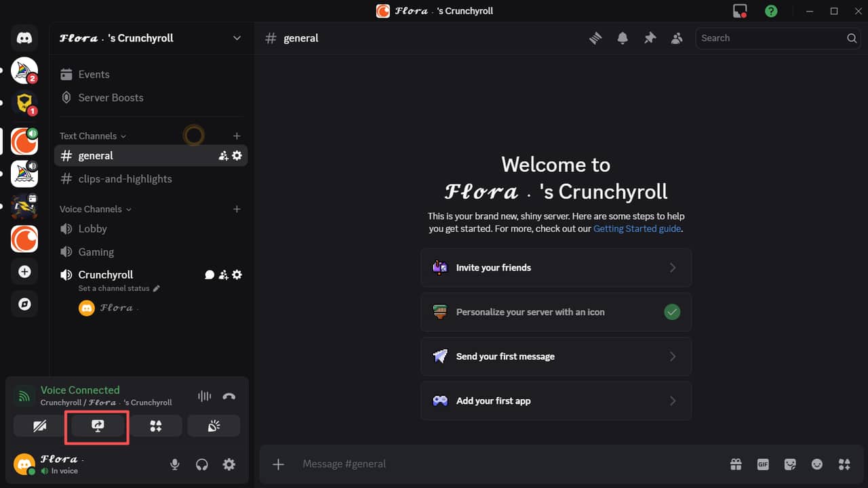Hide the member list for general channel
Screen dimensions: 868x488
point(677,39)
